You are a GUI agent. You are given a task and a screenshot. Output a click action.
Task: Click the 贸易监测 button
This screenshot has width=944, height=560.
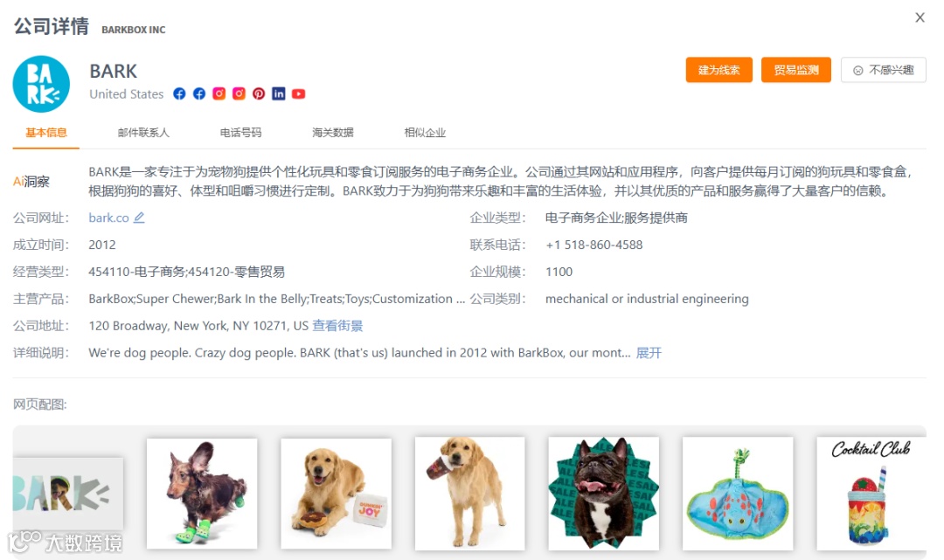[796, 70]
